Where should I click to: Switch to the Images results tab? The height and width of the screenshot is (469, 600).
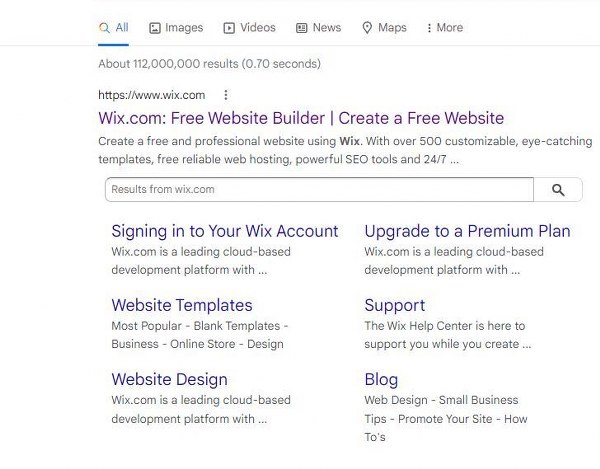[176, 28]
